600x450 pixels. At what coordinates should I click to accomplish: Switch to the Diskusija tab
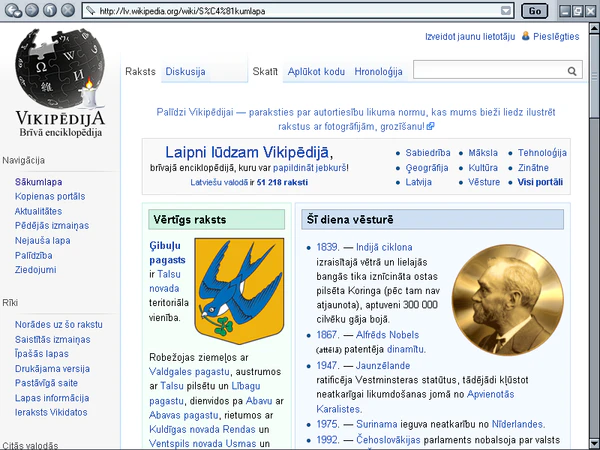[185, 72]
